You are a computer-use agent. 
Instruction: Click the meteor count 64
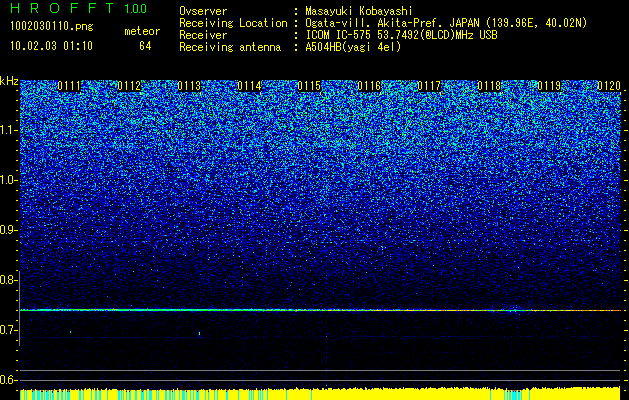point(145,46)
